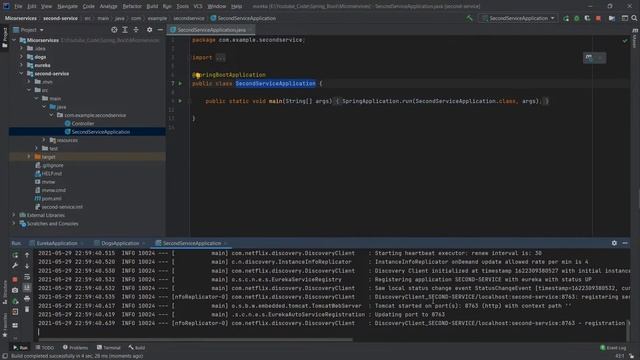
Task: Click the Run with Coverage icon
Action: (x=587, y=18)
